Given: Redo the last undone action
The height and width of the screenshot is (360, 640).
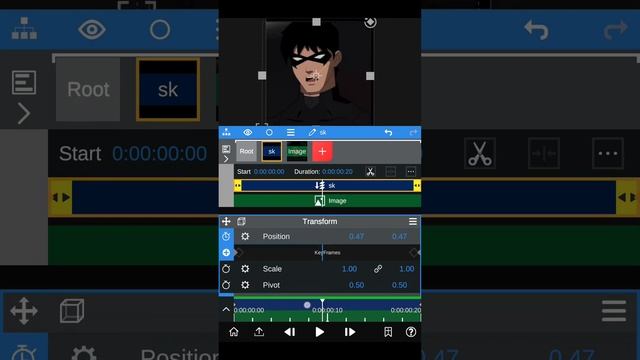Looking at the screenshot, I should (413, 132).
